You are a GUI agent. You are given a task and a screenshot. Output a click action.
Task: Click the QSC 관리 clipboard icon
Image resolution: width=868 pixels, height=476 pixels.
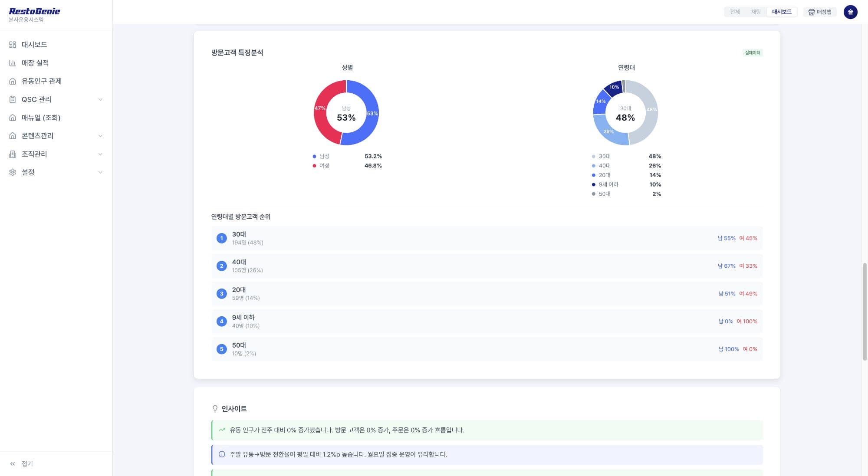click(x=13, y=99)
